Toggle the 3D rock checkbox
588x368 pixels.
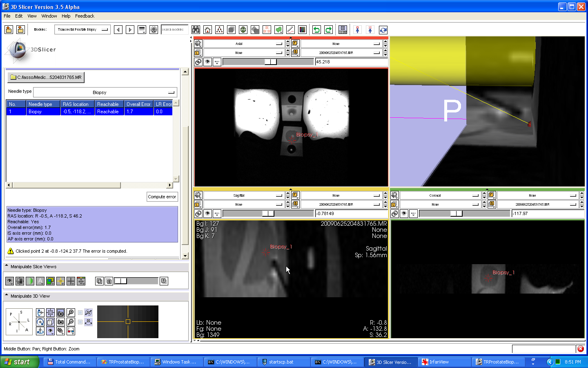tap(80, 322)
